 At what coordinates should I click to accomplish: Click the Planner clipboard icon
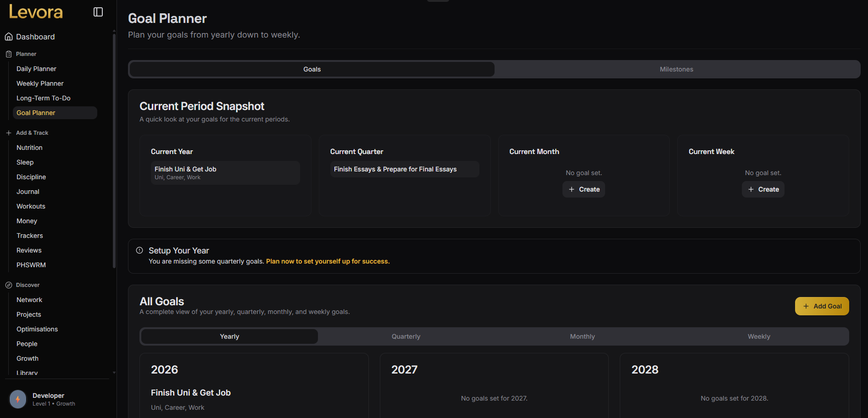point(8,54)
